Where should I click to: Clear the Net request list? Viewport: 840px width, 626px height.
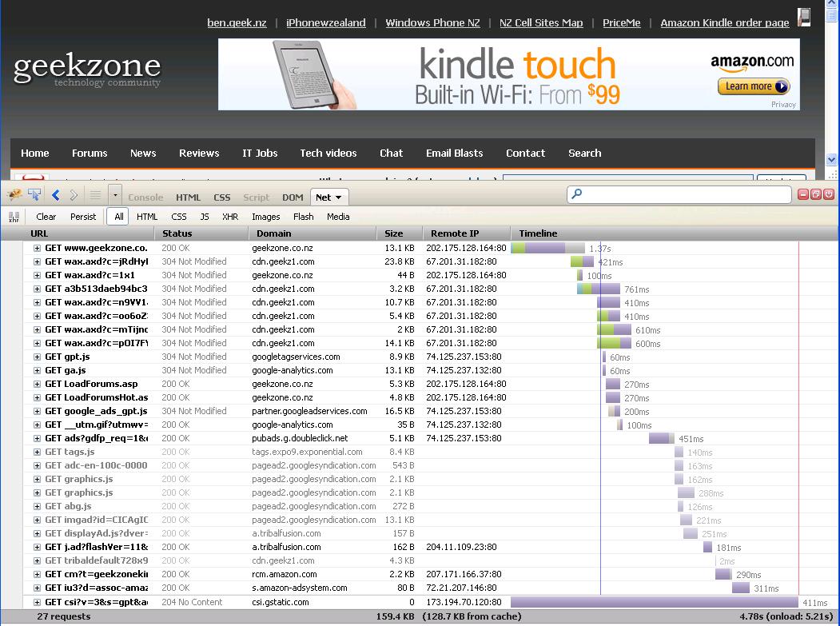tap(46, 217)
